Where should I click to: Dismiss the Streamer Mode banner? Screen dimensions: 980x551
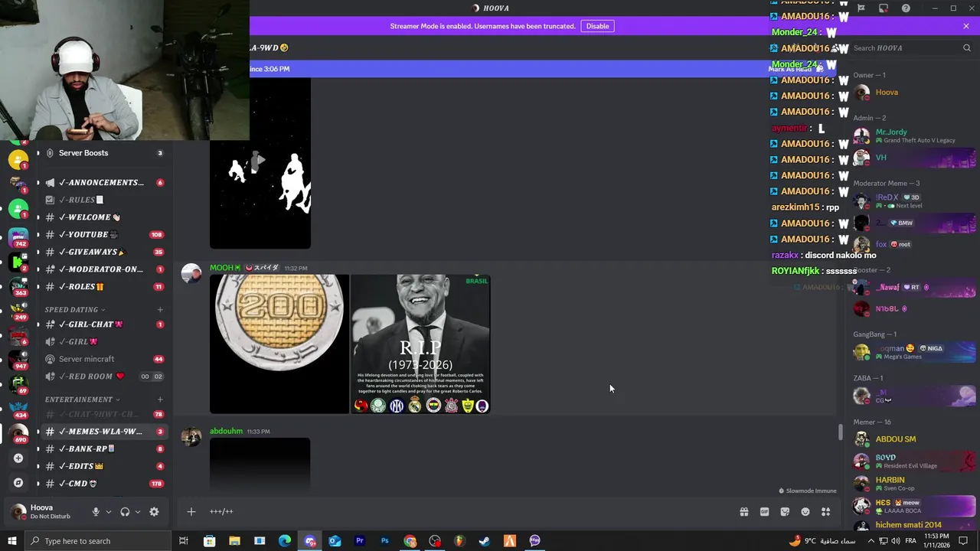[x=966, y=26]
